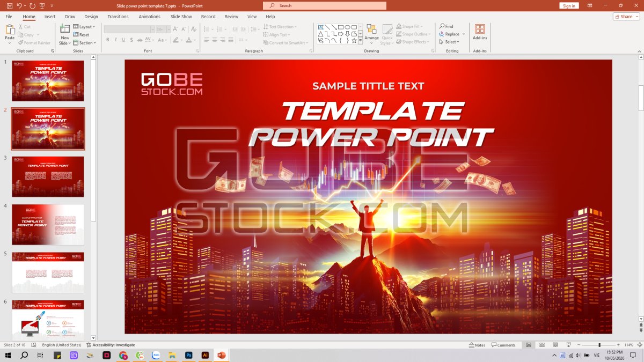Expand the shapes gallery More arrow

361,41
